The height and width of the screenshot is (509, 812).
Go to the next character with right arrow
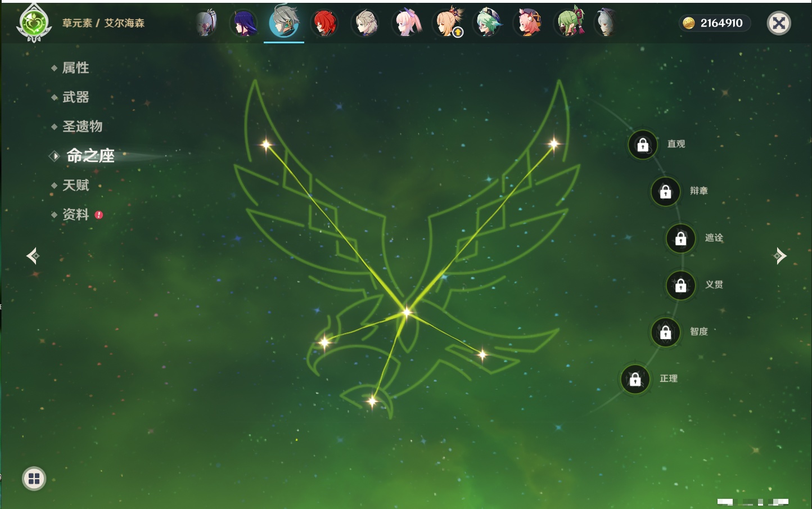(x=780, y=256)
